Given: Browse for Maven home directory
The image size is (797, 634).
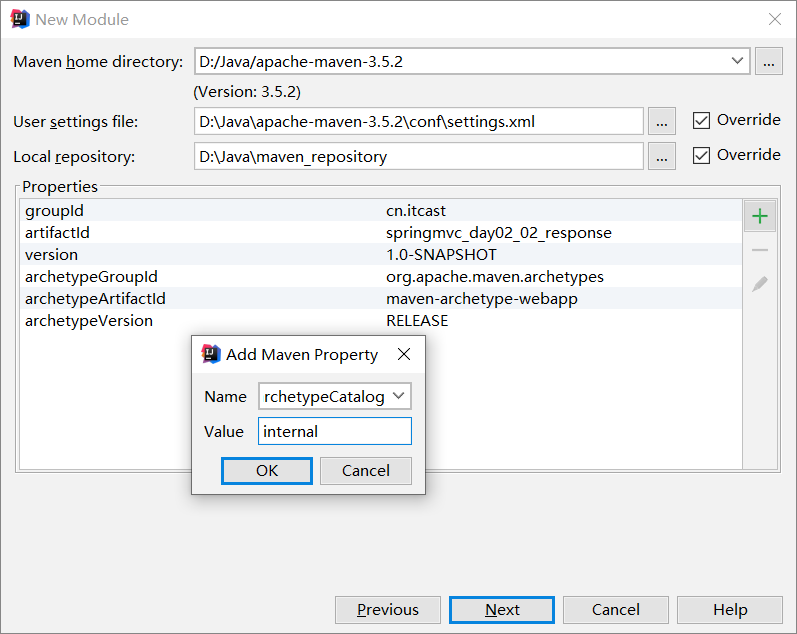Looking at the screenshot, I should point(769,62).
